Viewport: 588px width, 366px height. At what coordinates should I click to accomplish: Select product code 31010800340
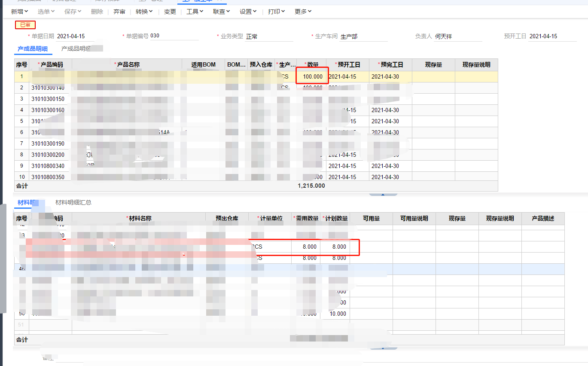tap(48, 166)
